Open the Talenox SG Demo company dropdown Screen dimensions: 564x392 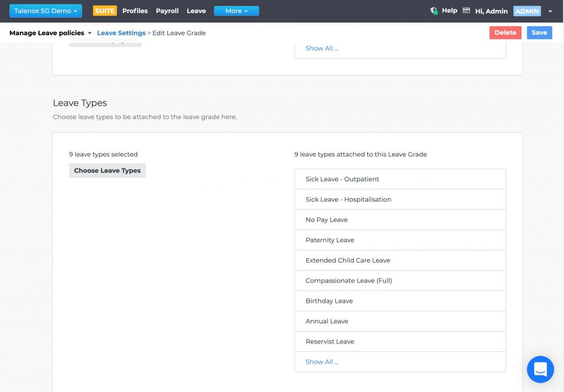[46, 11]
